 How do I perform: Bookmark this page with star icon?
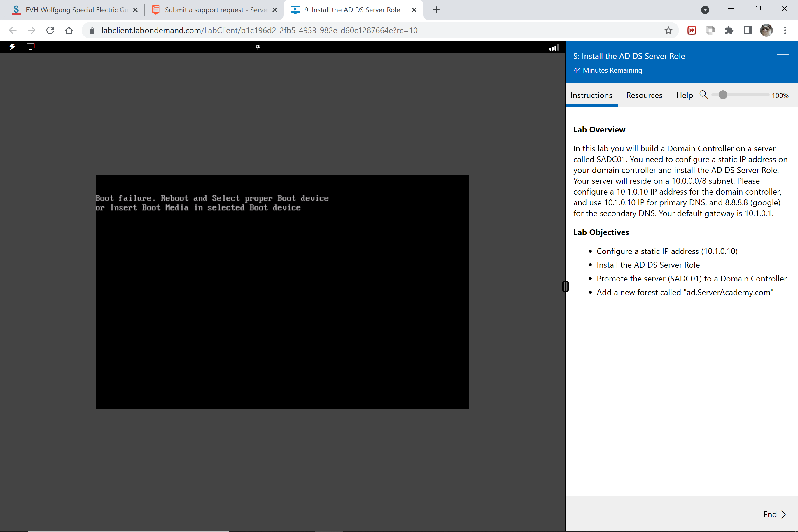coord(668,31)
